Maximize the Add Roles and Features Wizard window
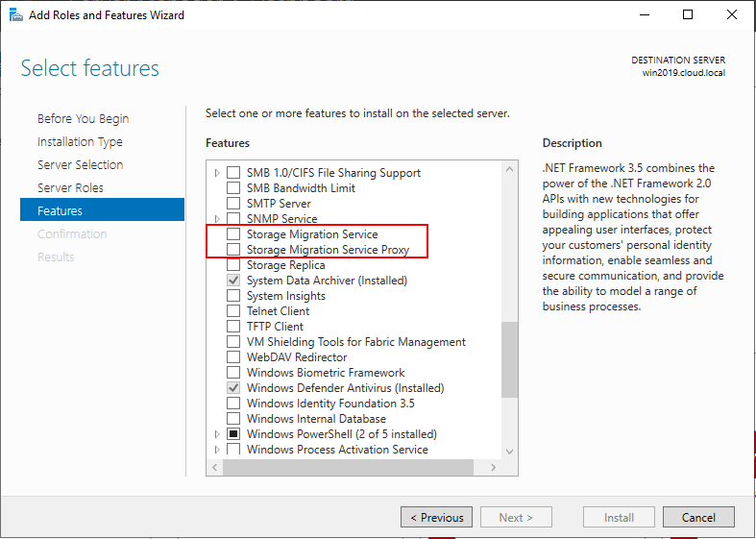Viewport: 756px width, 539px height. (688, 14)
